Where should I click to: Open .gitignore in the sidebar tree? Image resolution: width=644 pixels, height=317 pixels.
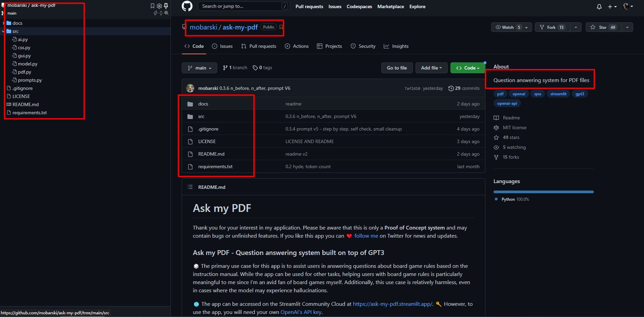click(22, 88)
